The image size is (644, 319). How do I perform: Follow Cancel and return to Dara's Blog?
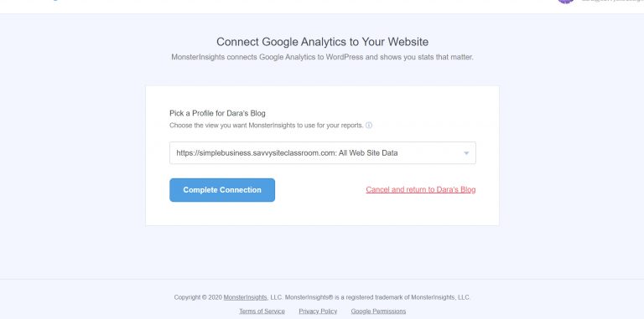point(421,189)
